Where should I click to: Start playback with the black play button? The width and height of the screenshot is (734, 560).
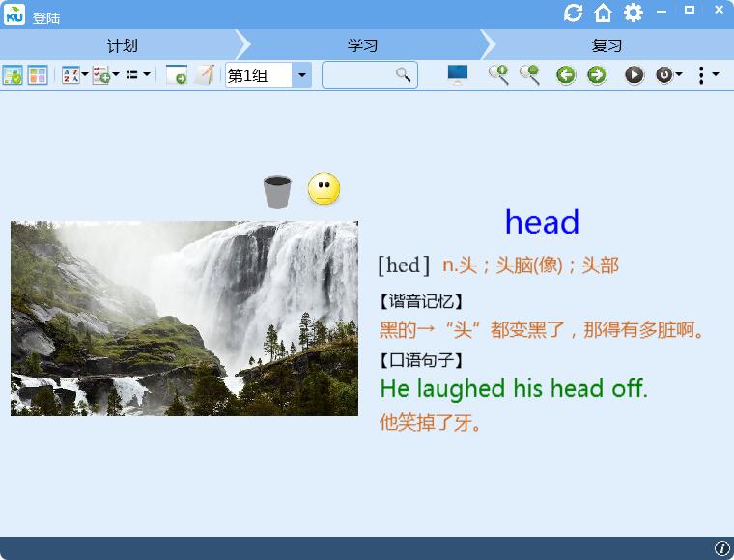click(635, 75)
